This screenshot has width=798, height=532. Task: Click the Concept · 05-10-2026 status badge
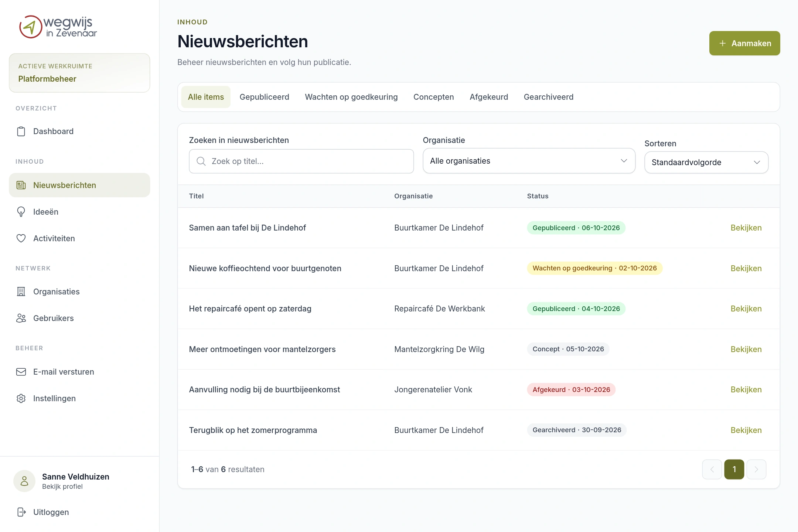click(x=568, y=349)
